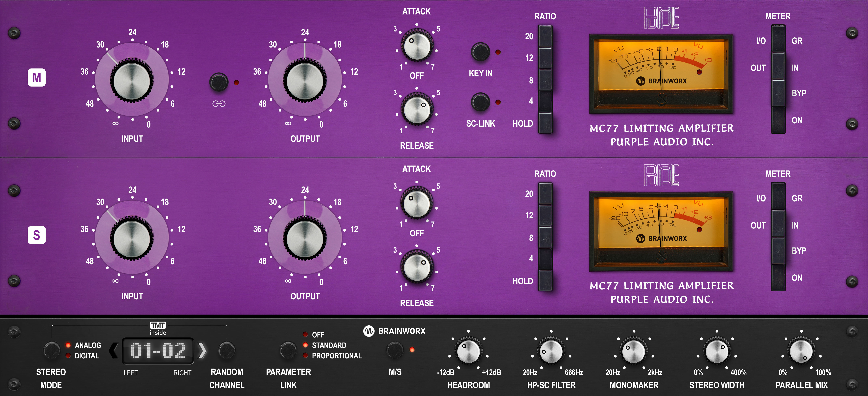The image size is (868, 396).
Task: Click the chain link icon below the link button
Action: [219, 104]
